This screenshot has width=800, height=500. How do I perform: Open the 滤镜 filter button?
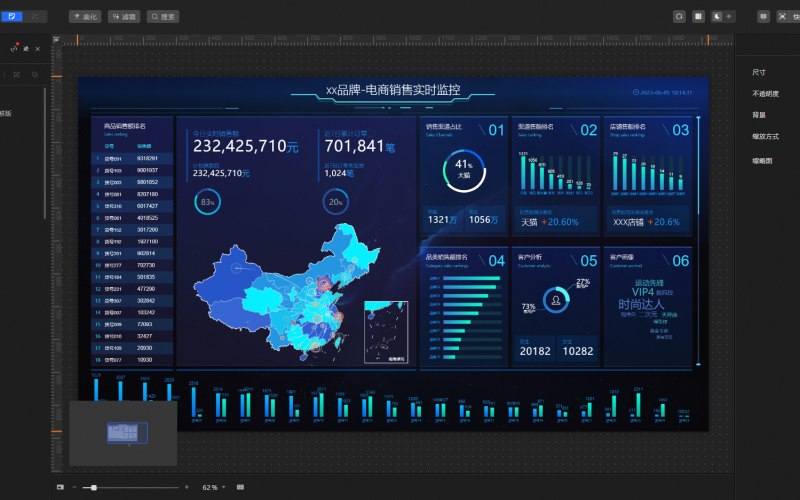(124, 17)
